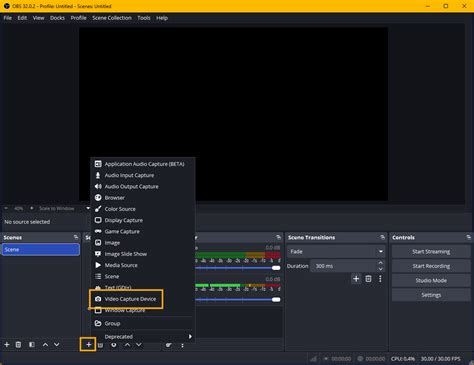Open audio mixer advanced properties icon
Viewport: 474px width, 365px height.
(x=169, y=345)
